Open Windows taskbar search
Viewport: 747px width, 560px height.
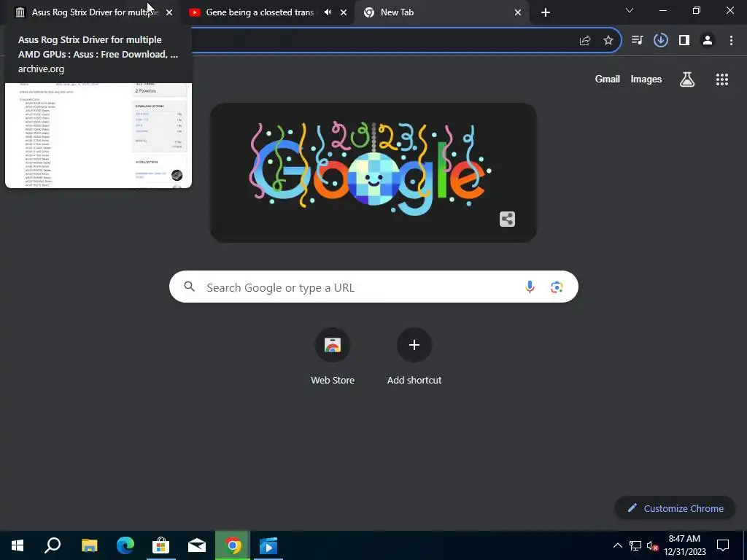[53, 545]
